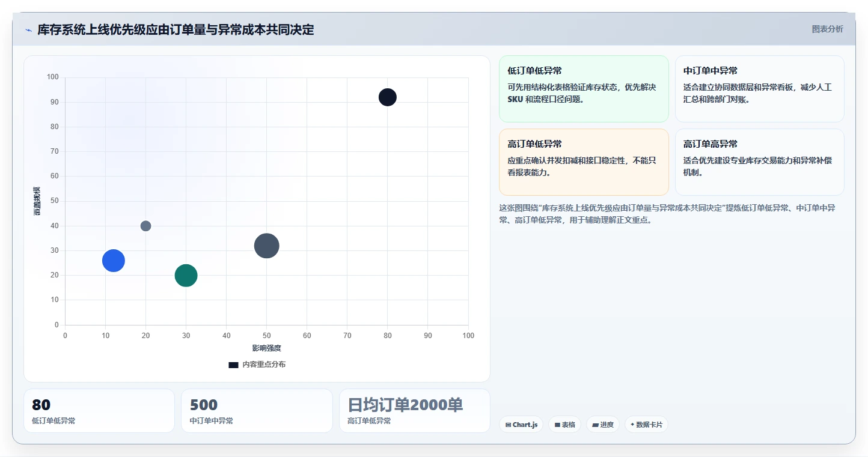Viewport: 868px width, 457px height.
Task: Click the main title 库存系统上线优先级
Action: pos(176,29)
